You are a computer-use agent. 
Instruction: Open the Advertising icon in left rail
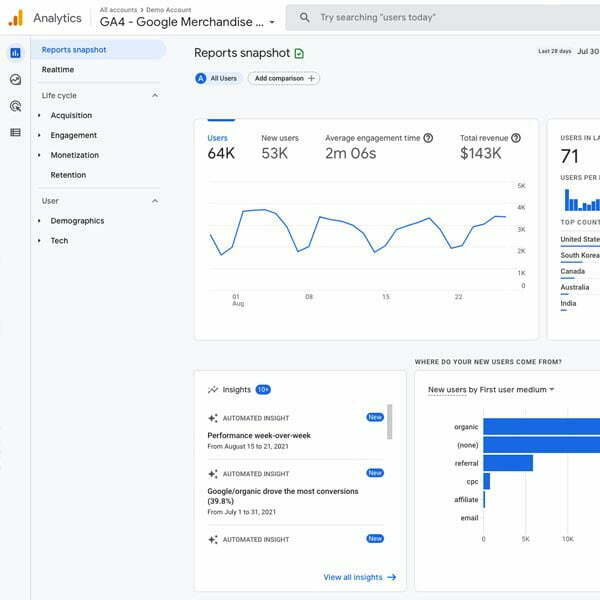(x=15, y=105)
